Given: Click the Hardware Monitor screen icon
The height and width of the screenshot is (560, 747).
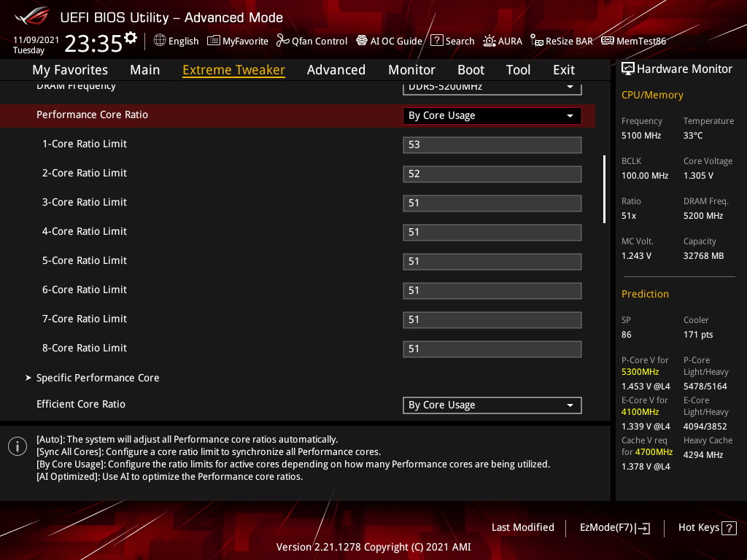Looking at the screenshot, I should [628, 69].
